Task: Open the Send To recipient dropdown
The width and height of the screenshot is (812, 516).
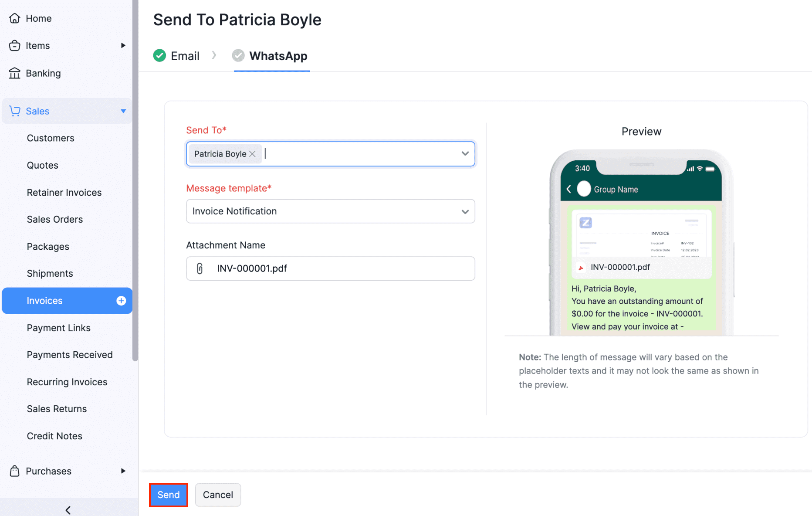Action: 464,154
